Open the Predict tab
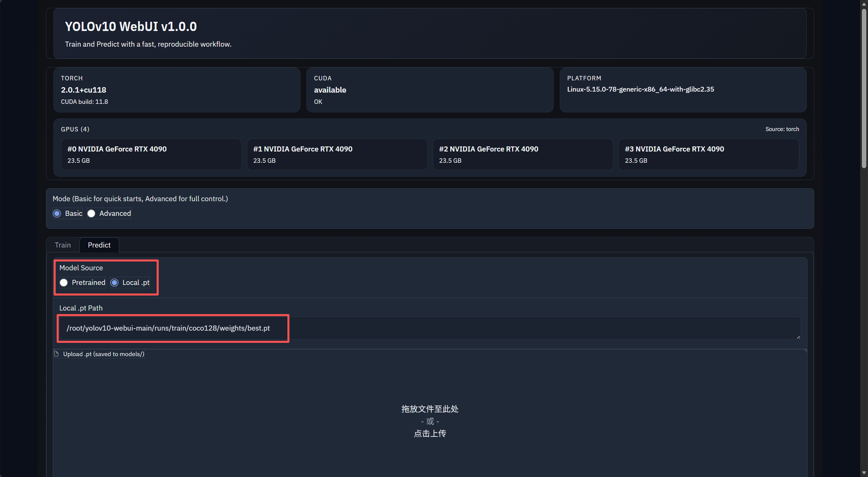Screen dimensions: 868x477 (99, 245)
